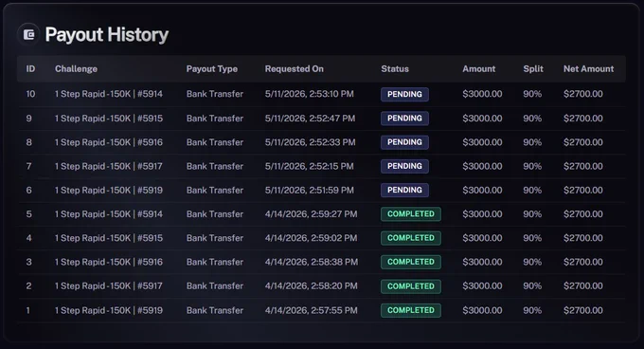644x349 pixels.
Task: Click the PENDING badge for payout ID 10
Action: coord(404,94)
